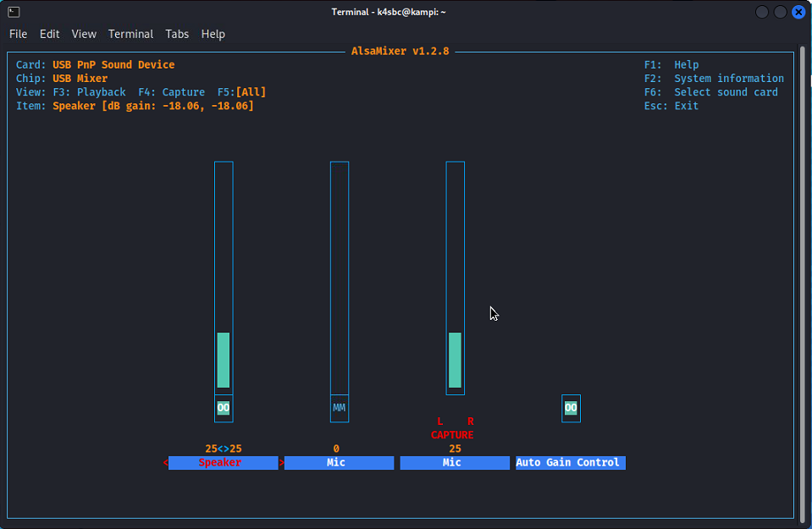Click F3: Playback view option
Image resolution: width=812 pixels, height=529 pixels.
coord(89,92)
